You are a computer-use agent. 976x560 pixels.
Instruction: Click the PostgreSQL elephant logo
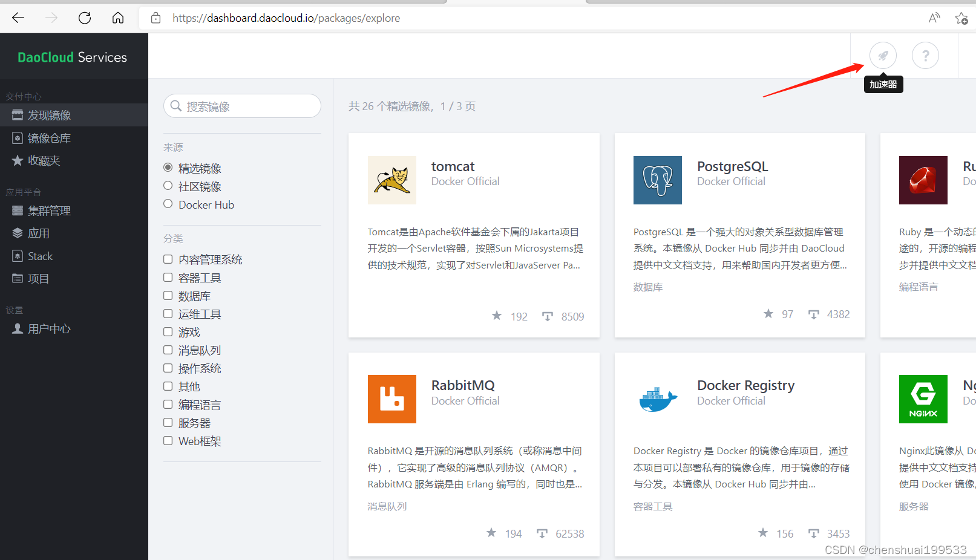[x=658, y=180]
